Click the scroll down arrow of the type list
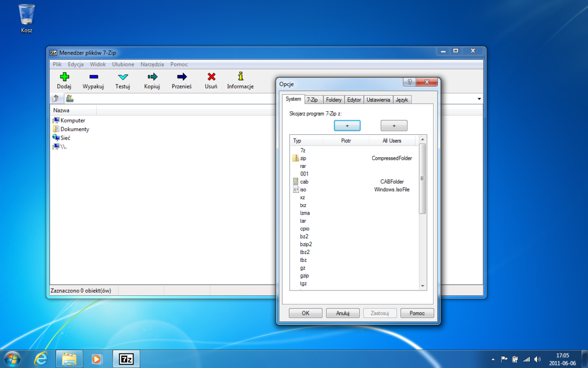588x368 pixels. coord(423,286)
